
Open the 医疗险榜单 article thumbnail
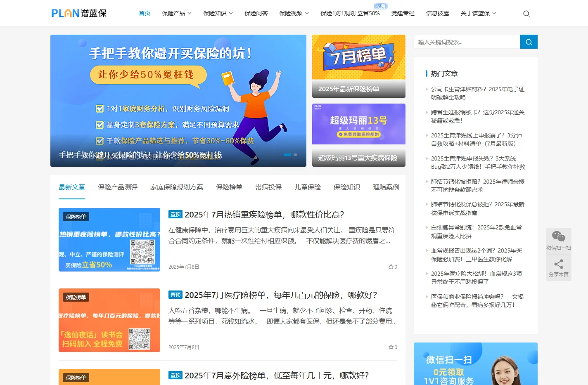point(109,320)
